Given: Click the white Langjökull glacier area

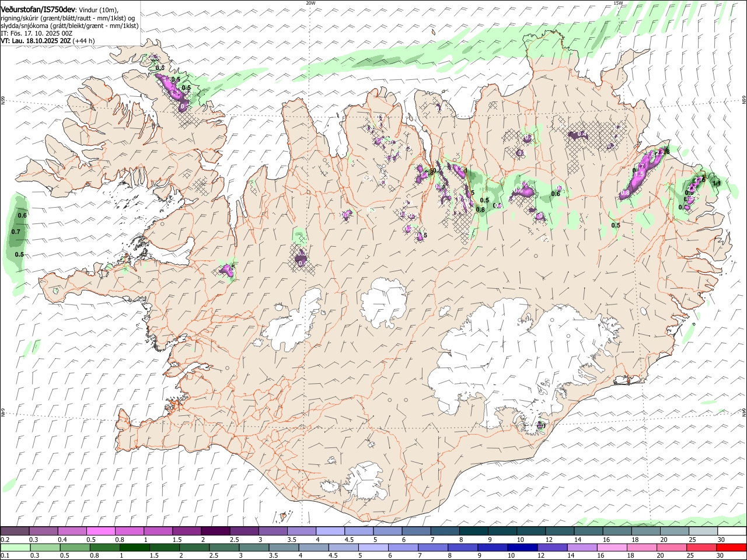Looking at the screenshot, I should point(292,322).
